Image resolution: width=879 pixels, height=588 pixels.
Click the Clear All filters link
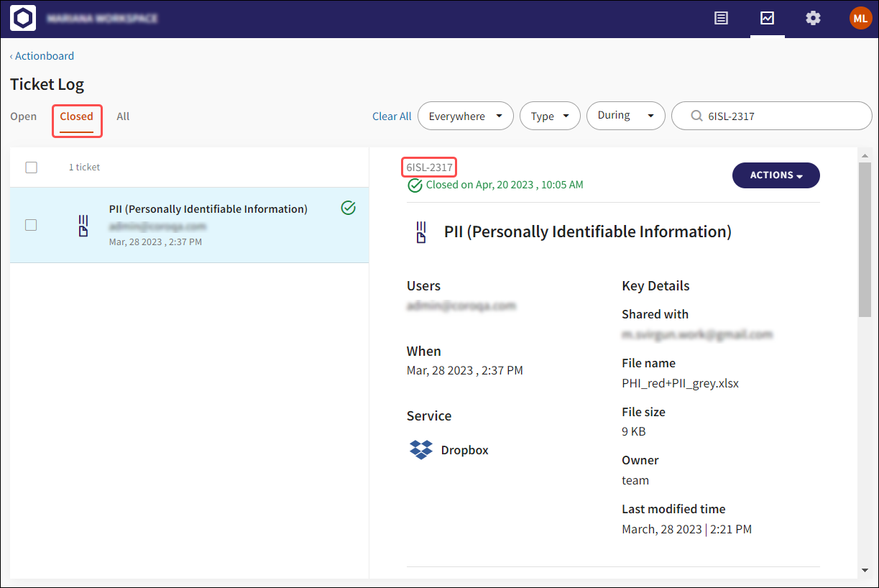392,116
